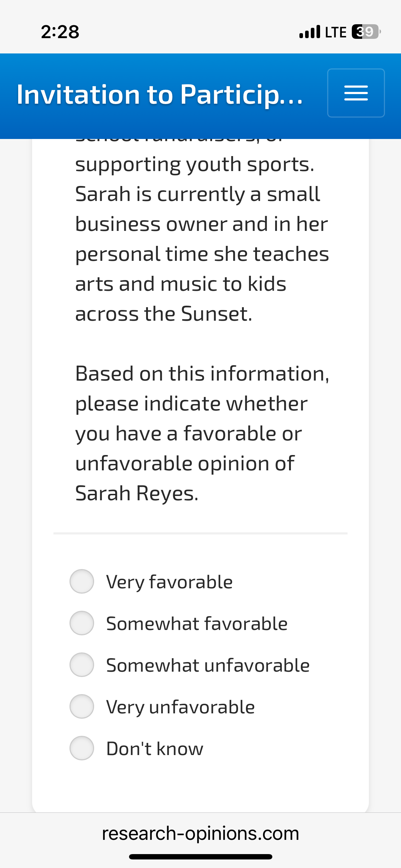Tap the cellular signal strength bars
This screenshot has height=868, width=401.
[x=309, y=32]
